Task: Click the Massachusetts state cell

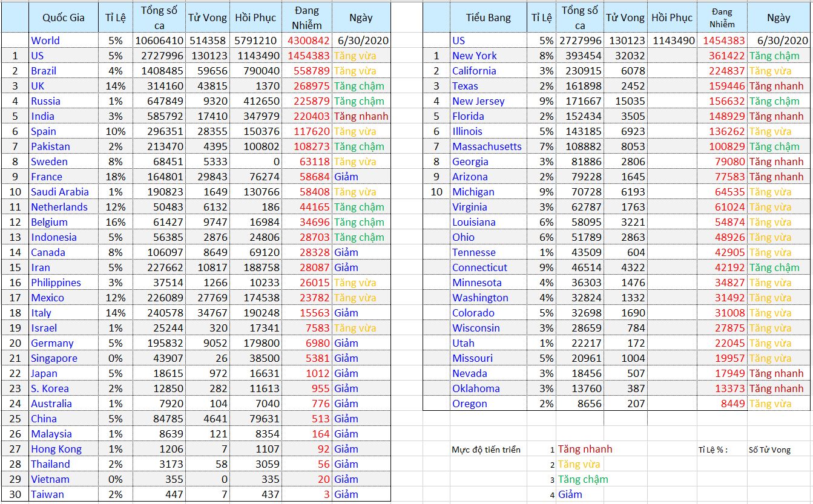Action: point(488,146)
